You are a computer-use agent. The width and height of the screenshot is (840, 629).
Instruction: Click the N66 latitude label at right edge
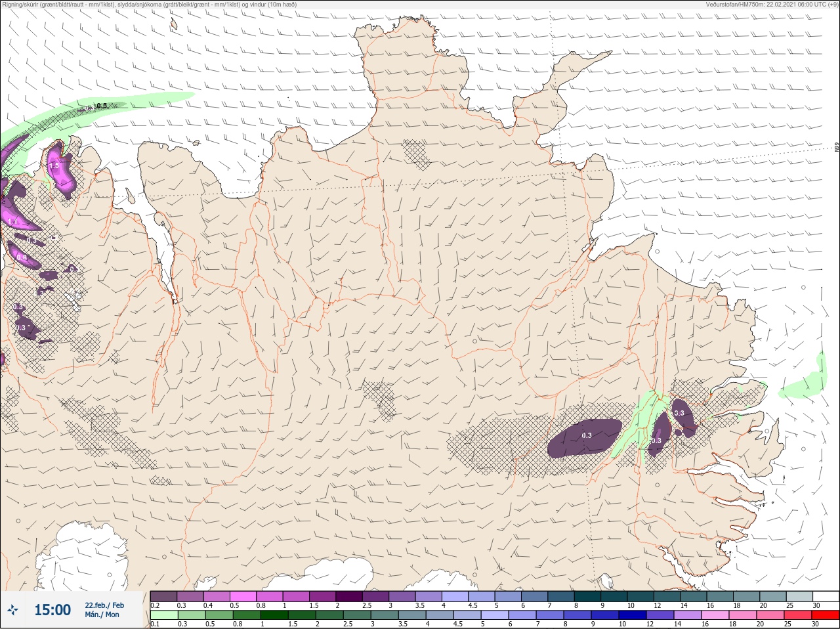tap(837, 148)
